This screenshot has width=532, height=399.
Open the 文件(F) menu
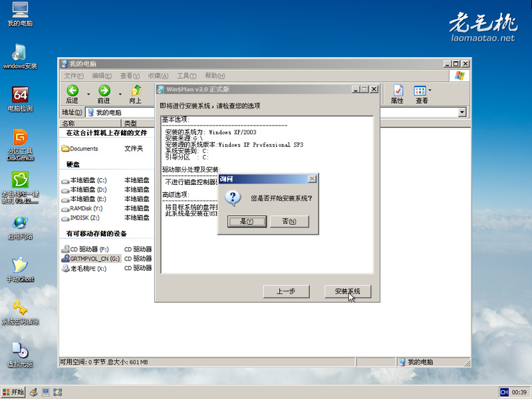point(74,76)
